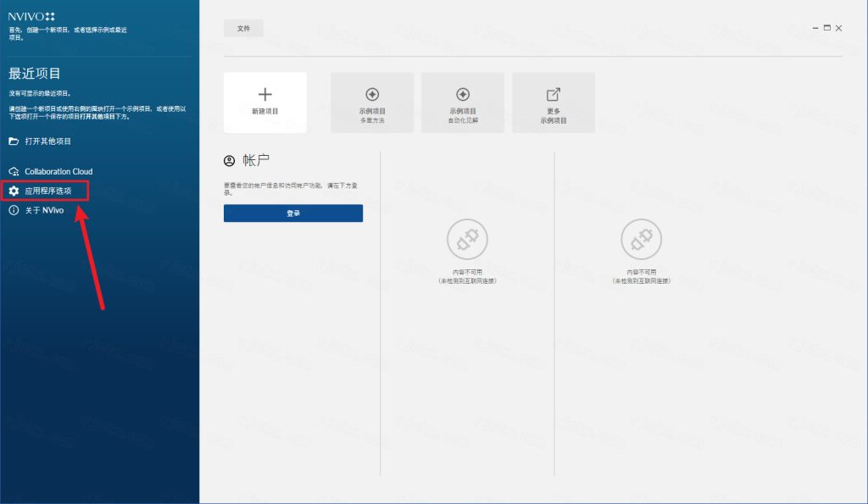Open the 文件 menu

pos(243,28)
